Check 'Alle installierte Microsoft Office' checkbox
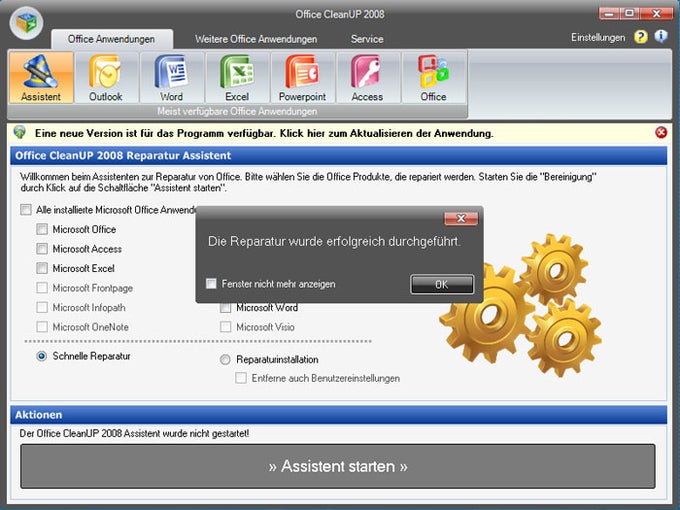The width and height of the screenshot is (680, 510). point(26,210)
